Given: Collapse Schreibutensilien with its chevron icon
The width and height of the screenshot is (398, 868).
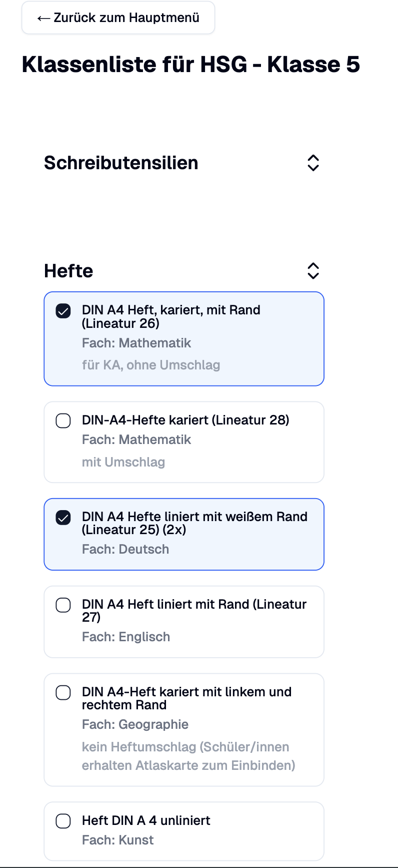Looking at the screenshot, I should (x=313, y=163).
